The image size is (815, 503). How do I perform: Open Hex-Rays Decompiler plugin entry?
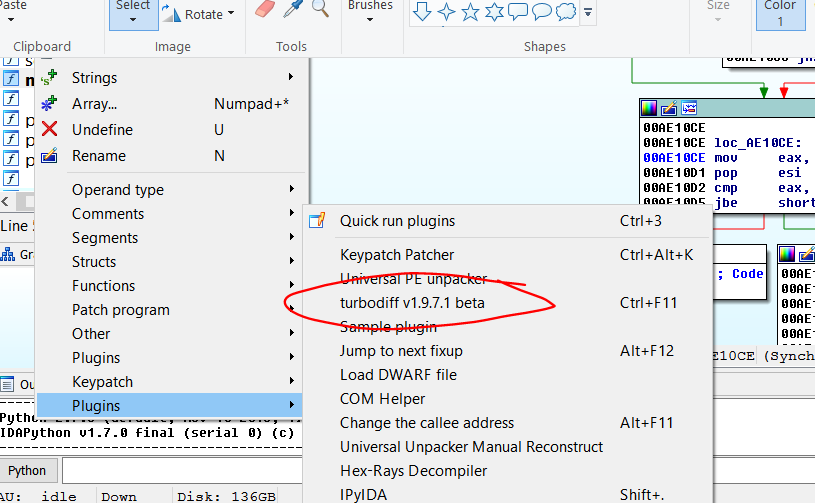coord(413,470)
